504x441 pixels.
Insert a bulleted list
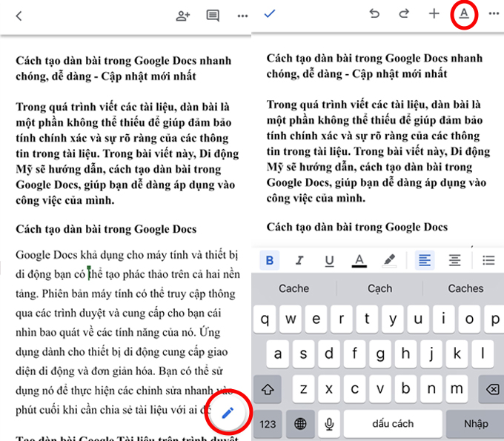[x=488, y=260]
